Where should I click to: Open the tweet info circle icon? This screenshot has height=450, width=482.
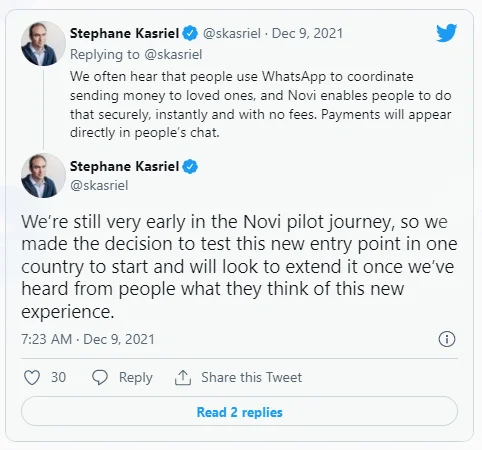pos(447,339)
